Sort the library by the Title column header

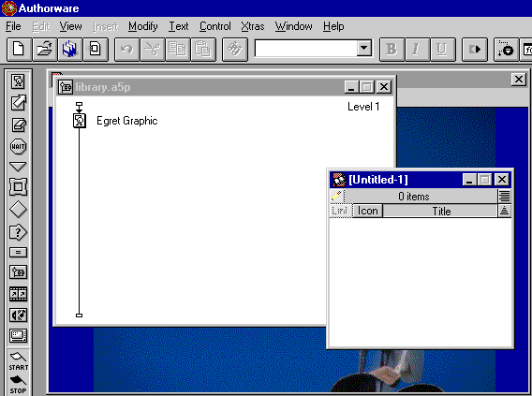(441, 211)
